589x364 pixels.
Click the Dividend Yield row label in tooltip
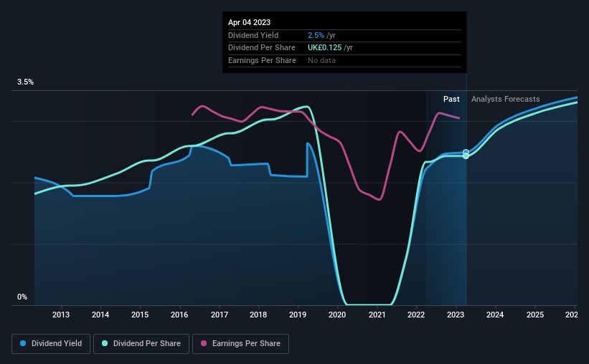(x=253, y=35)
